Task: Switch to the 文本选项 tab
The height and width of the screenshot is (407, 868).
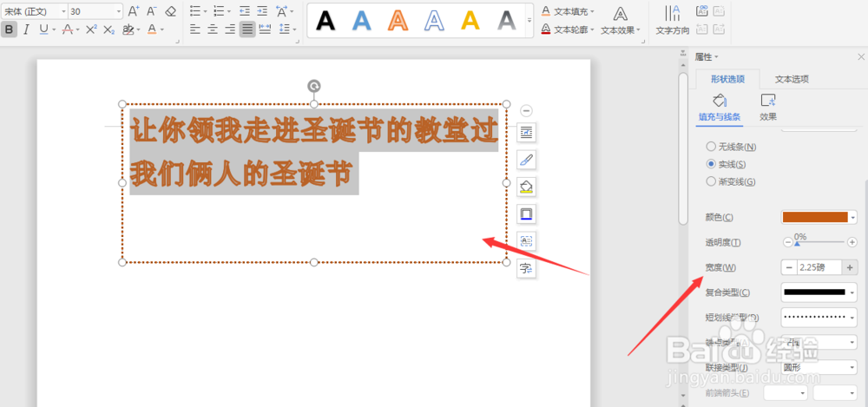Action: click(792, 79)
